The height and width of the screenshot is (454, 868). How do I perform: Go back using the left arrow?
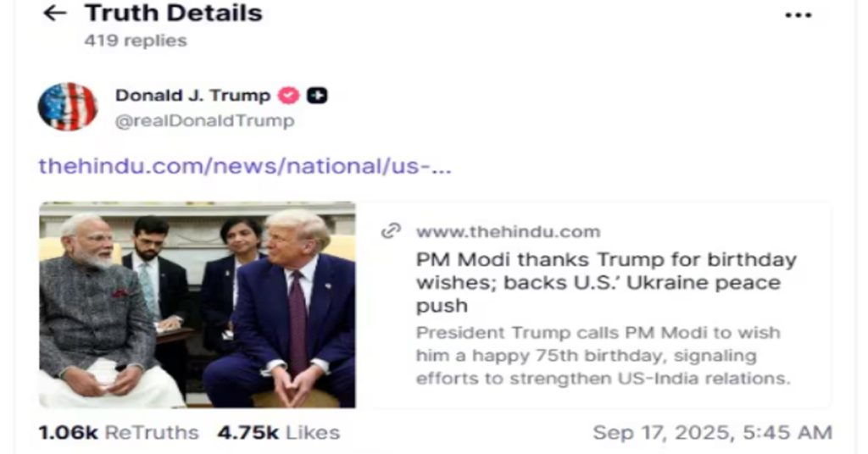coord(55,13)
